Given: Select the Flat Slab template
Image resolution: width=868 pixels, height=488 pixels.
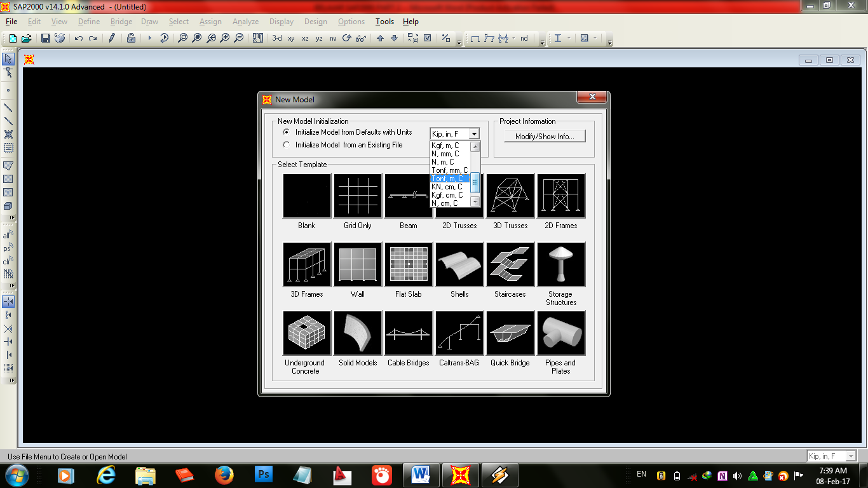Looking at the screenshot, I should 409,264.
